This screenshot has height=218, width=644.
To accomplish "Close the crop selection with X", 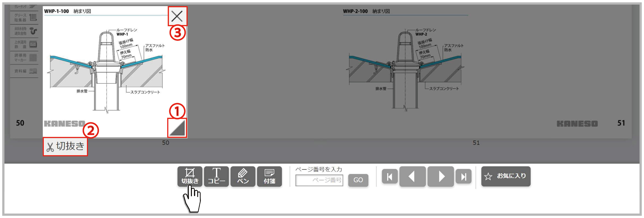I will [177, 16].
